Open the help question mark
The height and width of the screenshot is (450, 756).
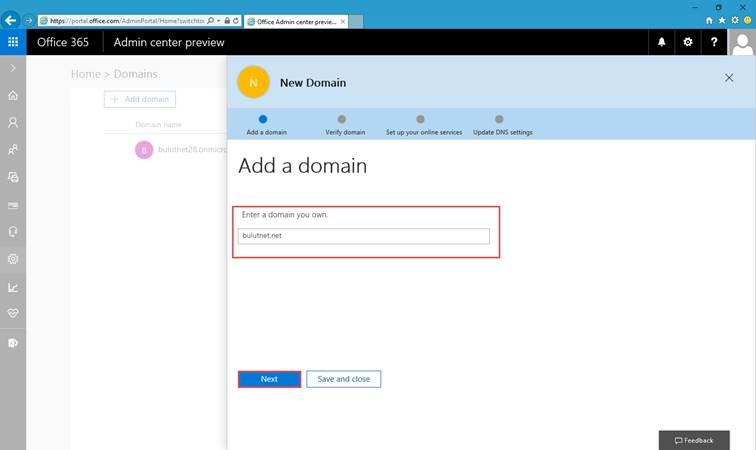(714, 42)
